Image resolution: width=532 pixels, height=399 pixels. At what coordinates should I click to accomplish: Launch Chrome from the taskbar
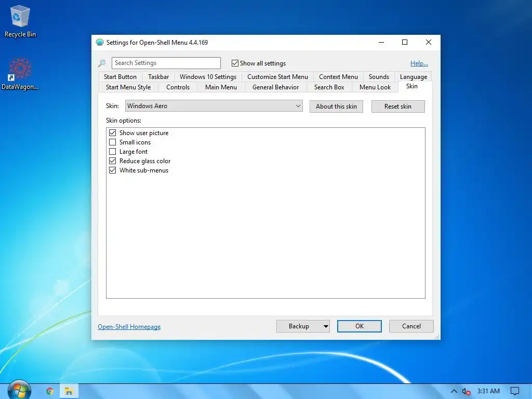[x=50, y=391]
